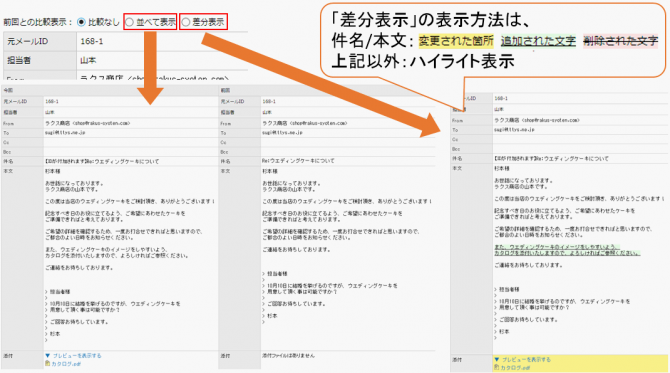
Task: Click the pink 削除された文字 legend swatch
Action: coord(620,41)
